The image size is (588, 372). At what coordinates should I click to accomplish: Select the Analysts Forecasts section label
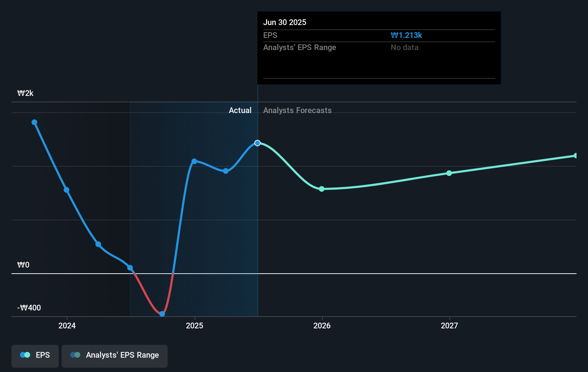click(297, 110)
